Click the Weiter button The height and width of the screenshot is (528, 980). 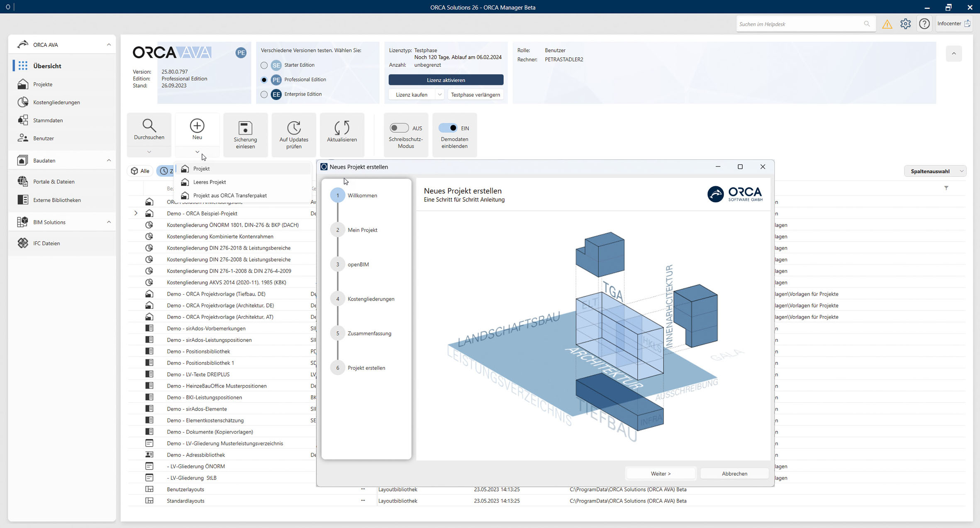pyautogui.click(x=661, y=474)
